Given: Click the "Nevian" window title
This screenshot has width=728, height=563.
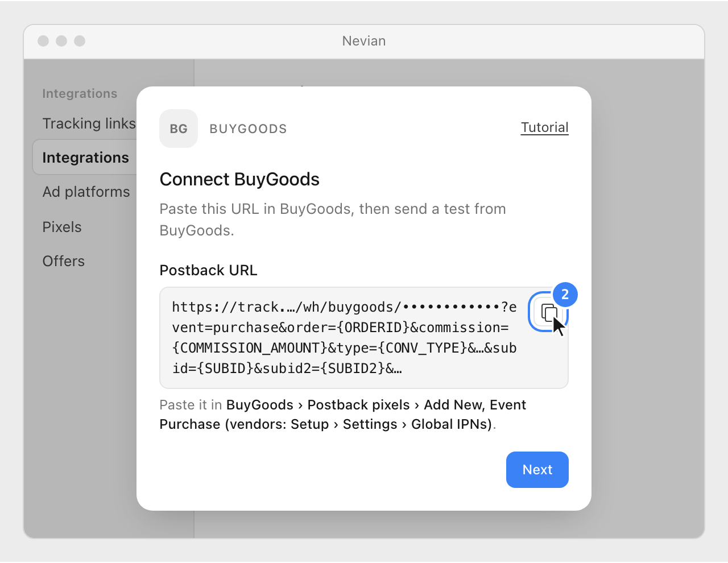Looking at the screenshot, I should (x=364, y=41).
